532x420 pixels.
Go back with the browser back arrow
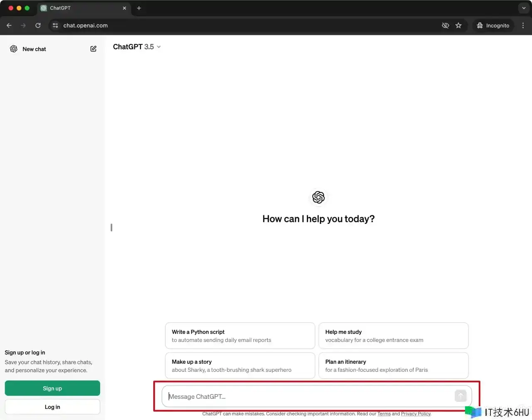[x=9, y=25]
